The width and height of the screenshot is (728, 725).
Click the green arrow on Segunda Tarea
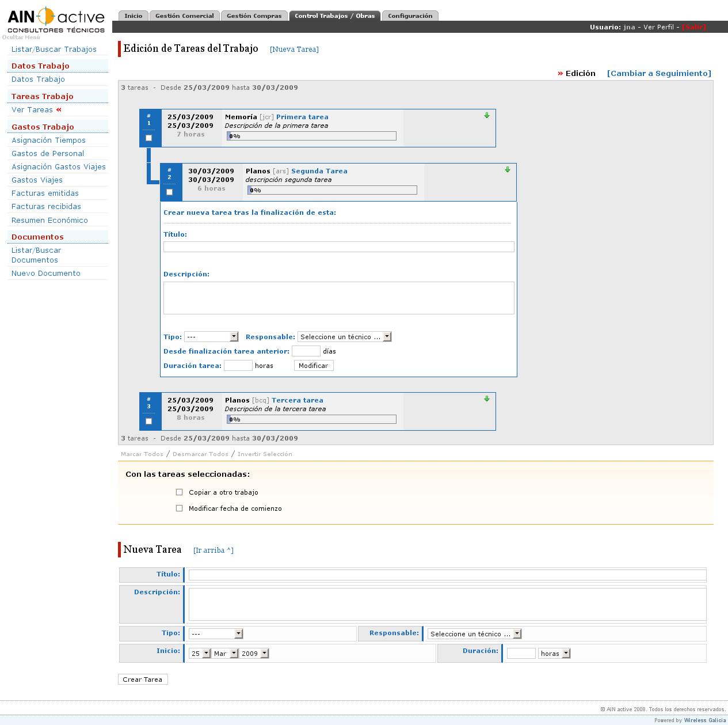pos(508,170)
